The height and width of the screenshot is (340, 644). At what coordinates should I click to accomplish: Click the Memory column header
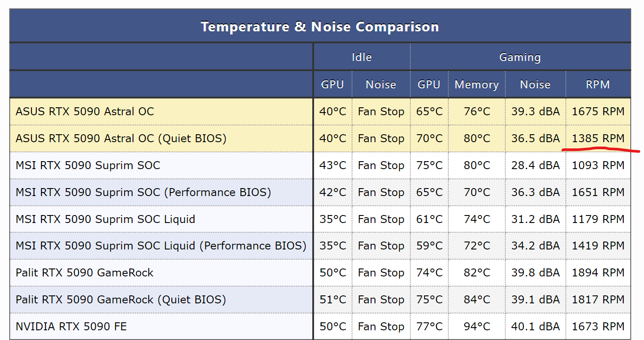coord(477,84)
